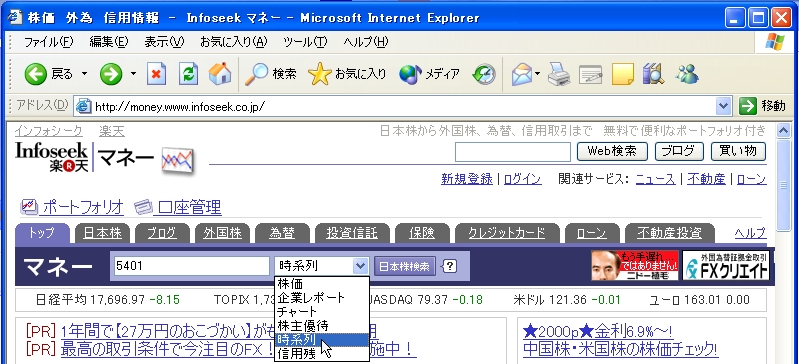Open the ヘルプ(H) menu
799x364 pixels.
365,42
